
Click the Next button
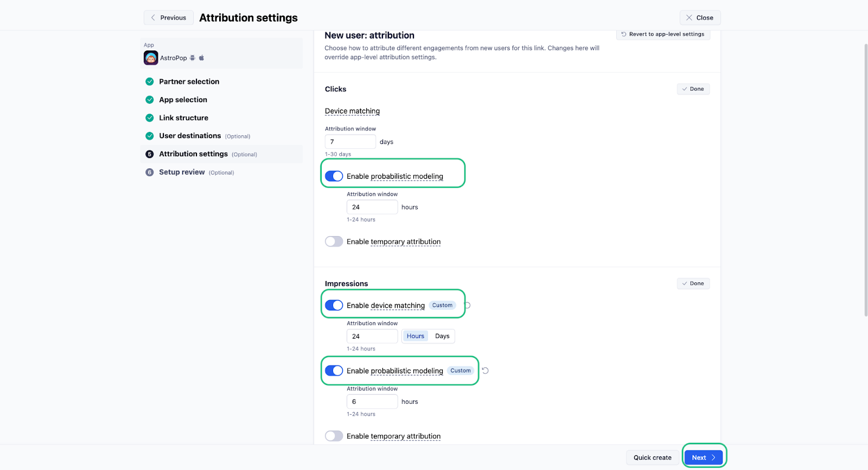[704, 458]
